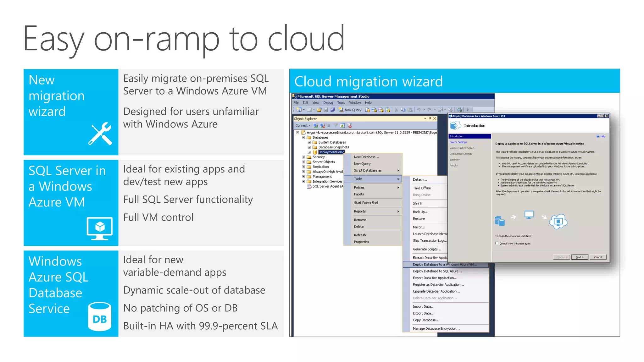Click Source Settings wizard step link

click(458, 142)
